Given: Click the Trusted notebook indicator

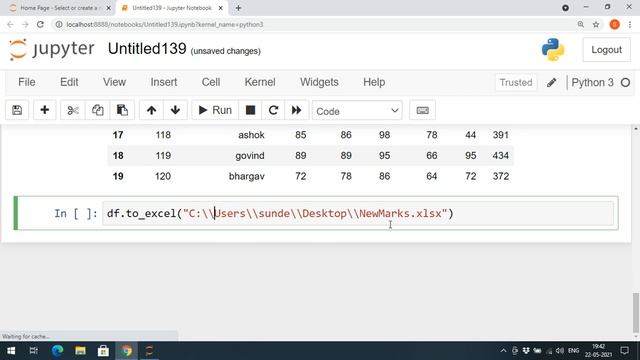Looking at the screenshot, I should 516,82.
